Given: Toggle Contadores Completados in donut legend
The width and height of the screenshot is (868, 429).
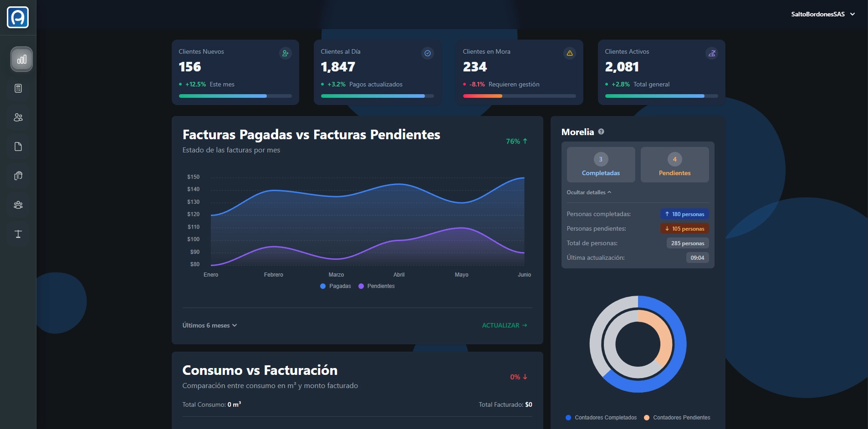Looking at the screenshot, I should 601,418.
